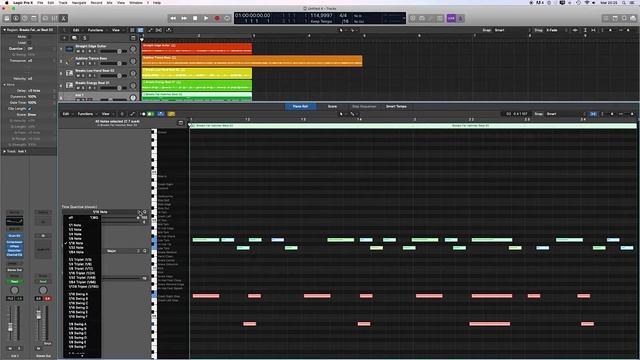640x360 pixels.
Task: Toggle the purple Count-in button
Action: pyautogui.click(x=451, y=18)
